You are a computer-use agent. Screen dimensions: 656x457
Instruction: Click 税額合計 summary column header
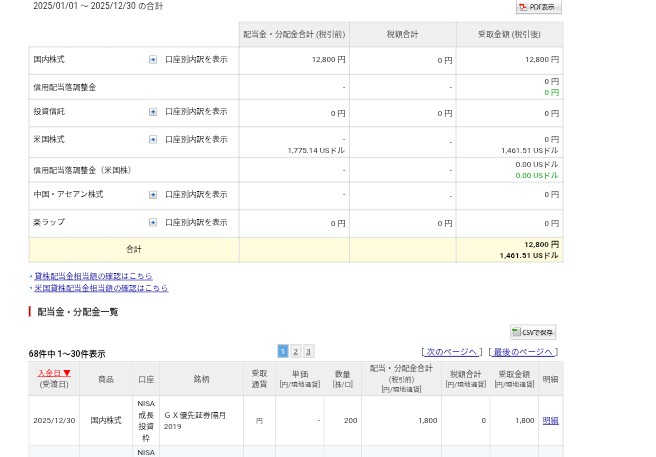tap(402, 34)
